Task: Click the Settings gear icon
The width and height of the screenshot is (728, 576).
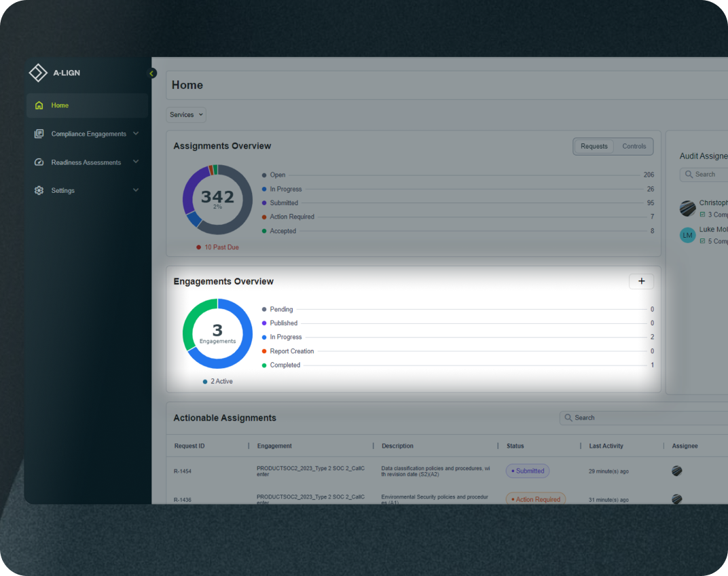Action: 39,190
